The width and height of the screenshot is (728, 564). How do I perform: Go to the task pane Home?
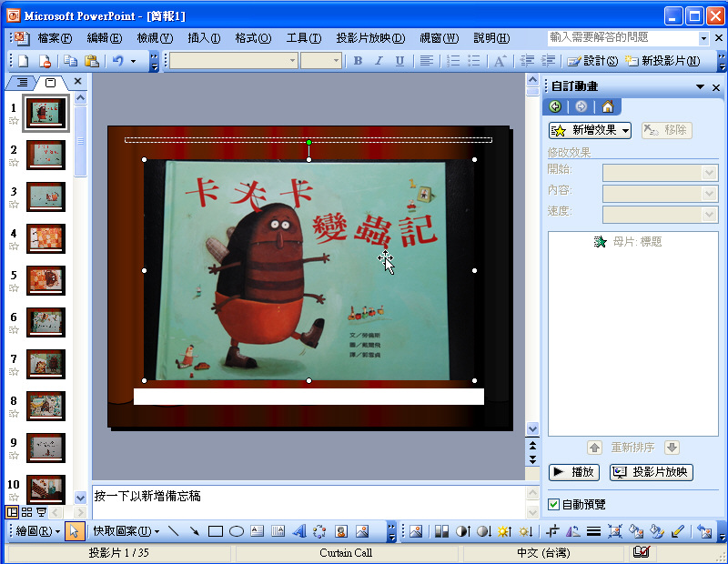608,106
